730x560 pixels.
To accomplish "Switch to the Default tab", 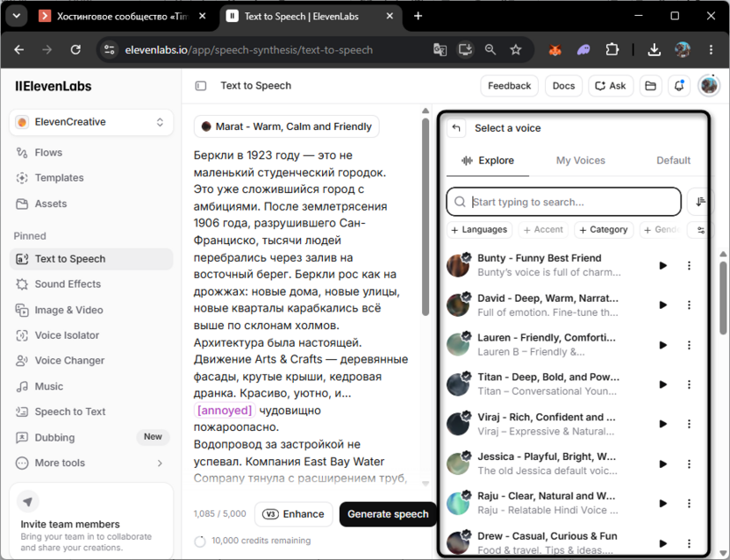I will point(673,161).
